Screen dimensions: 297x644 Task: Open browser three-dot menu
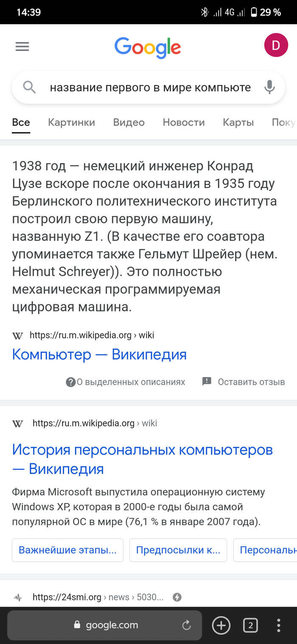tap(279, 625)
